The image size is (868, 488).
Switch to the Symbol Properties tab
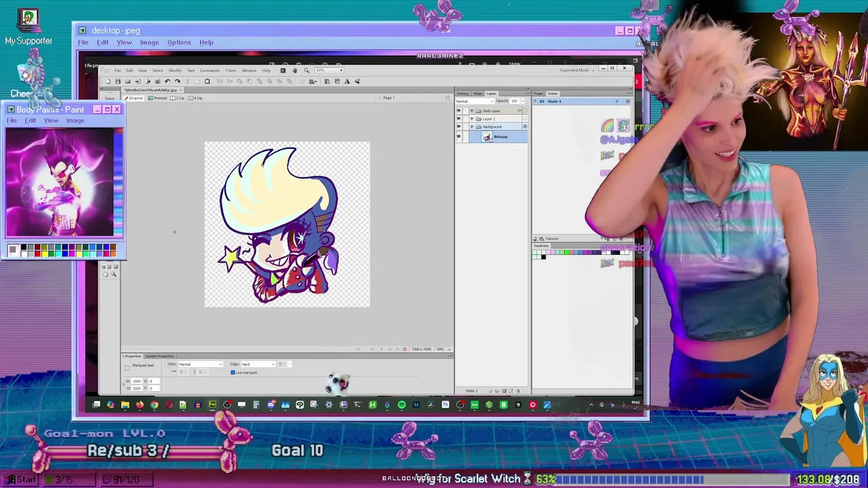click(x=160, y=356)
